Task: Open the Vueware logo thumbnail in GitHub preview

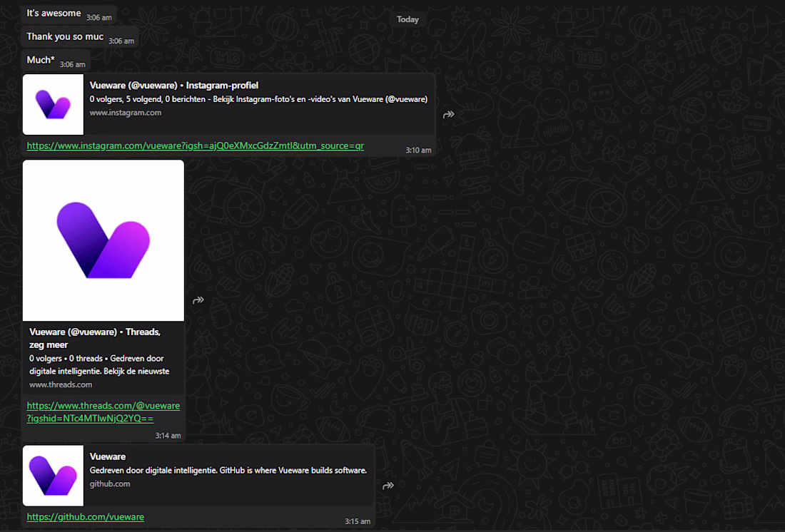Action: 53,476
